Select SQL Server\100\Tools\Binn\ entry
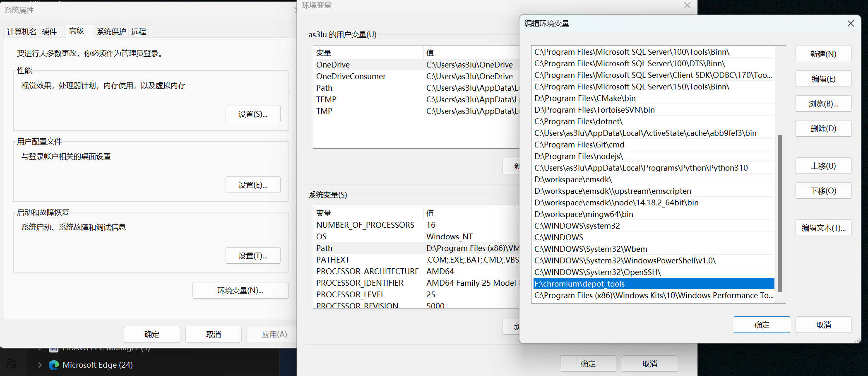868x376 pixels. (x=654, y=52)
